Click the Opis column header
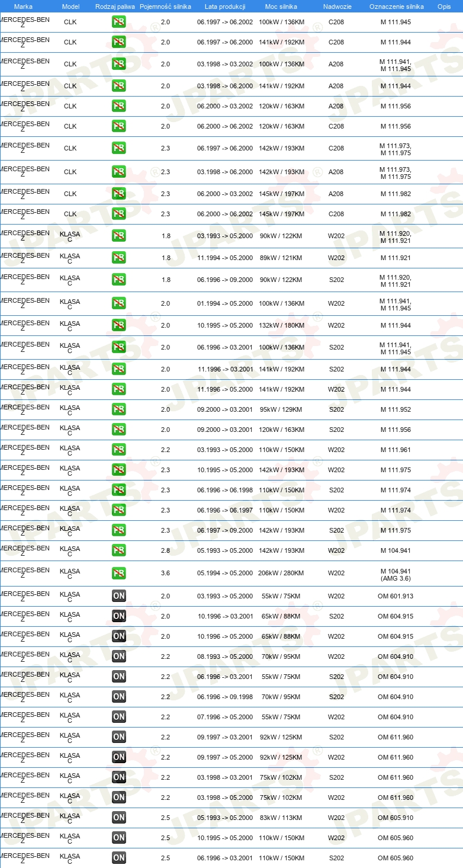Viewport: 463px width, 868px height. click(x=444, y=7)
